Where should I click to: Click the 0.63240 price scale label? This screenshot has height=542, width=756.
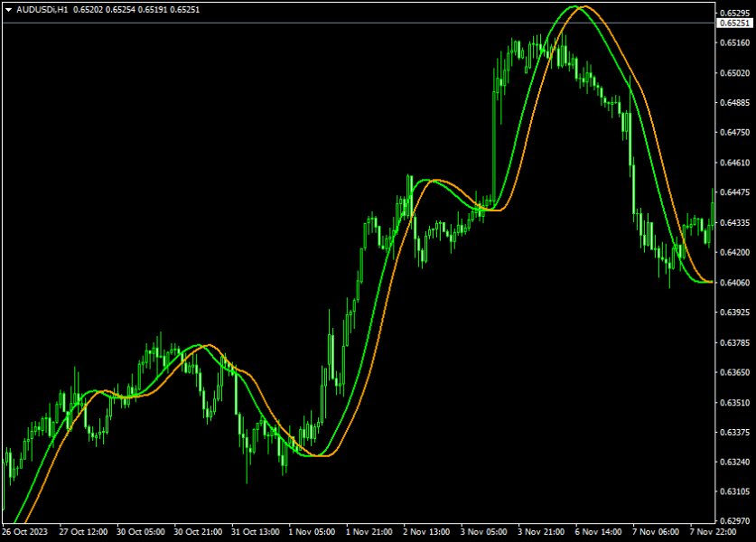735,462
